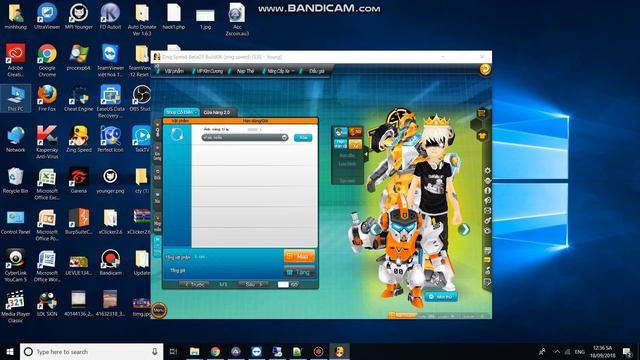
Task: Open the UltraViewer desktop shortcut
Action: point(47,17)
